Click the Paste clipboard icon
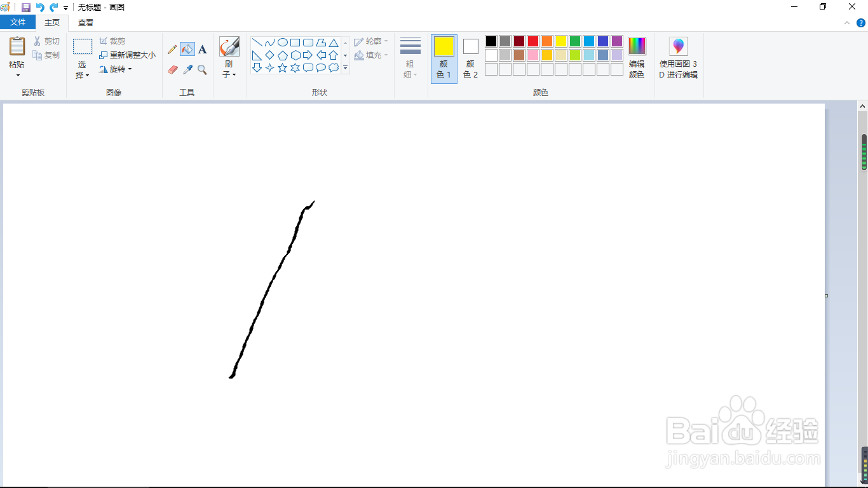Screen dimensions: 868x488 (17, 47)
